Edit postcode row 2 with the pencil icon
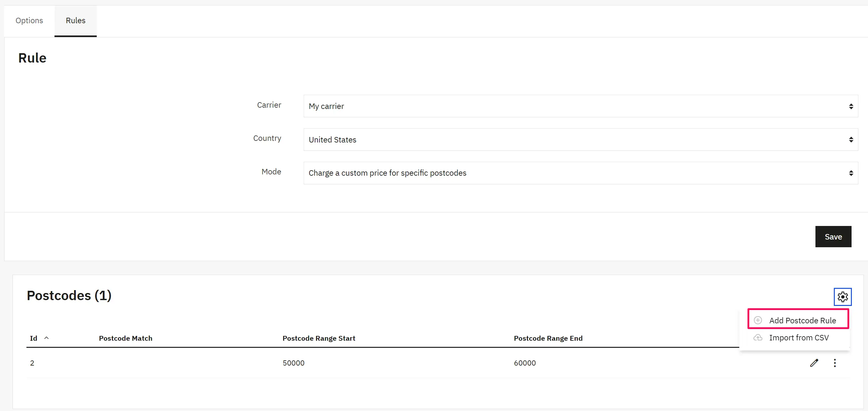The image size is (868, 411). pyautogui.click(x=814, y=363)
